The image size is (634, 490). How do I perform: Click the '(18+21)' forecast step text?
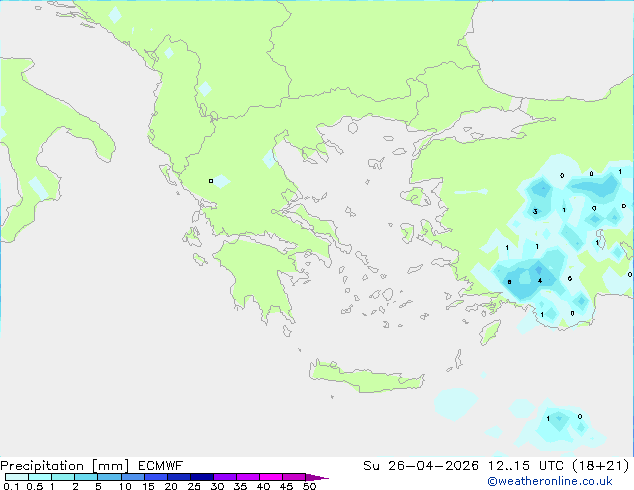click(601, 466)
